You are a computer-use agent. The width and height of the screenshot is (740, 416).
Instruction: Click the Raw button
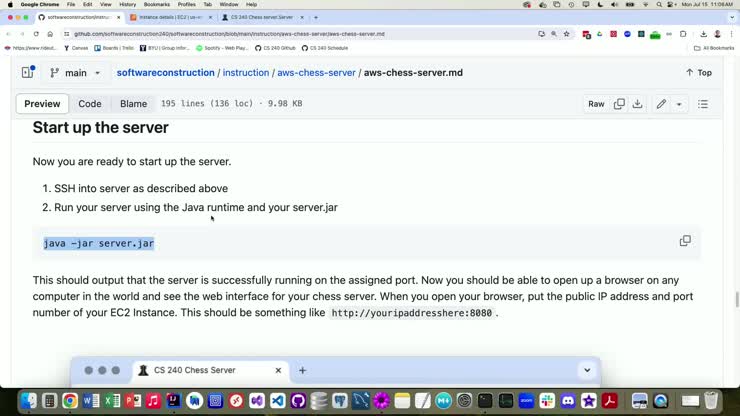596,104
